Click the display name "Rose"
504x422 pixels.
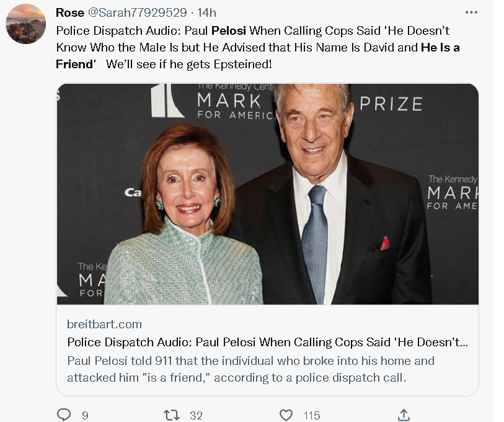pyautogui.click(x=70, y=13)
